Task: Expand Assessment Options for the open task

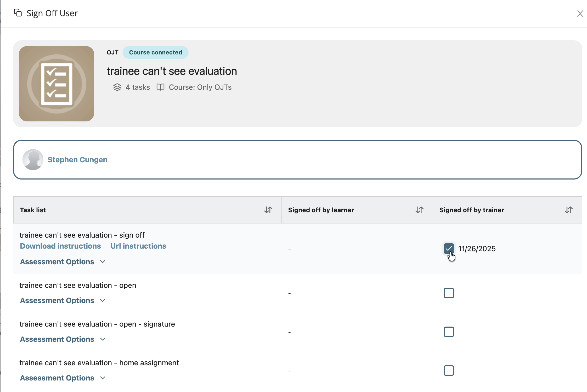Action: (x=63, y=300)
